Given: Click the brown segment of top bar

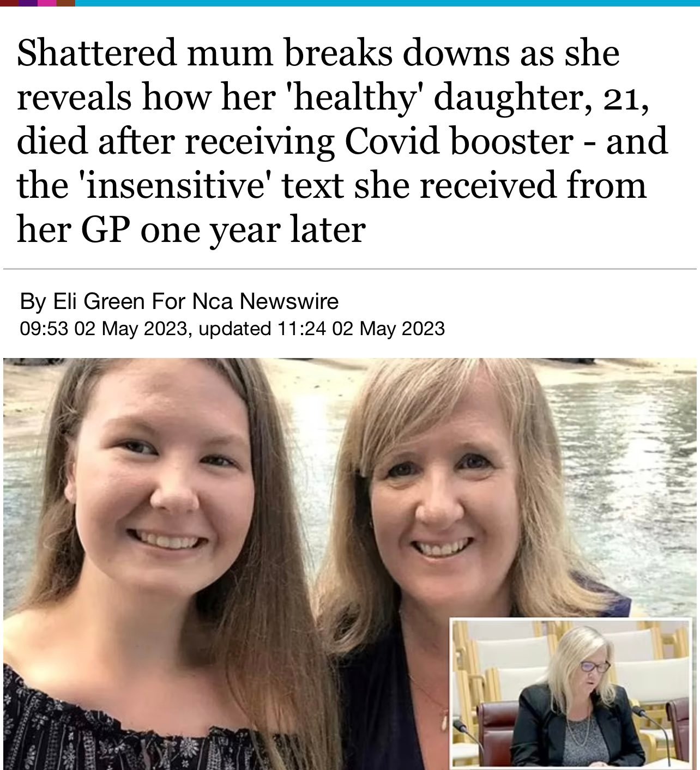Looking at the screenshot, I should [x=66, y=3].
